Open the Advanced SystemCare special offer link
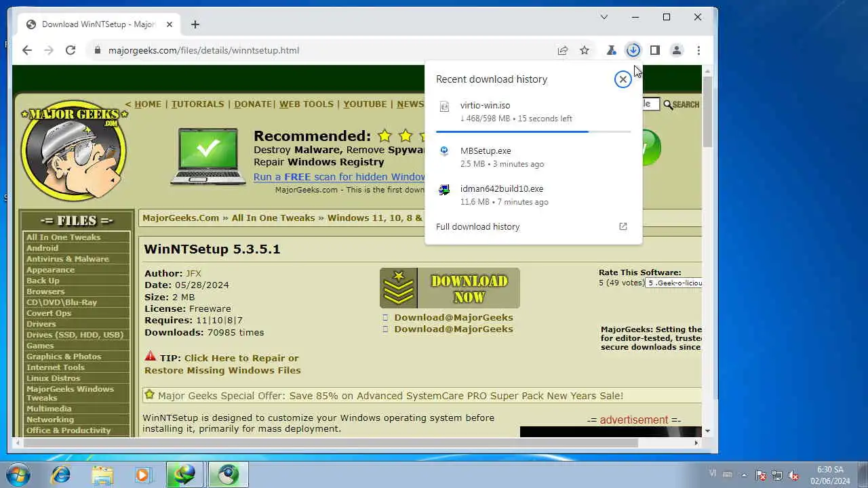The image size is (868, 488). tap(391, 396)
